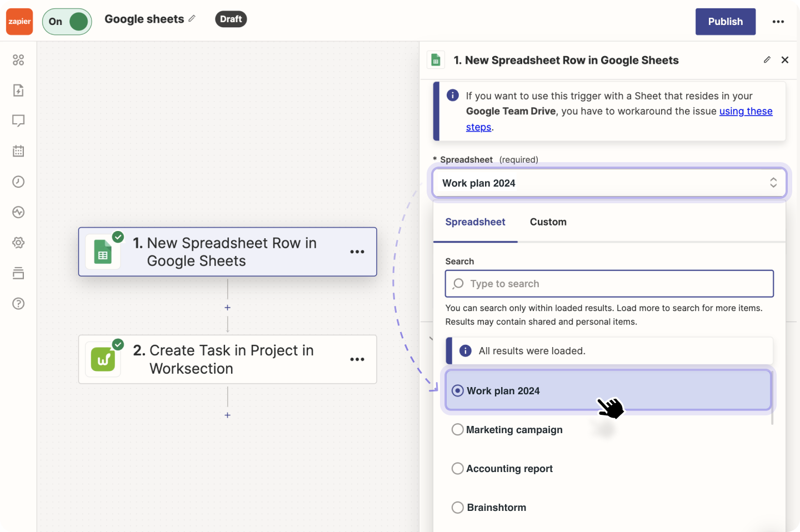The image size is (800, 532).
Task: Click the help question mark icon
Action: 18,304
